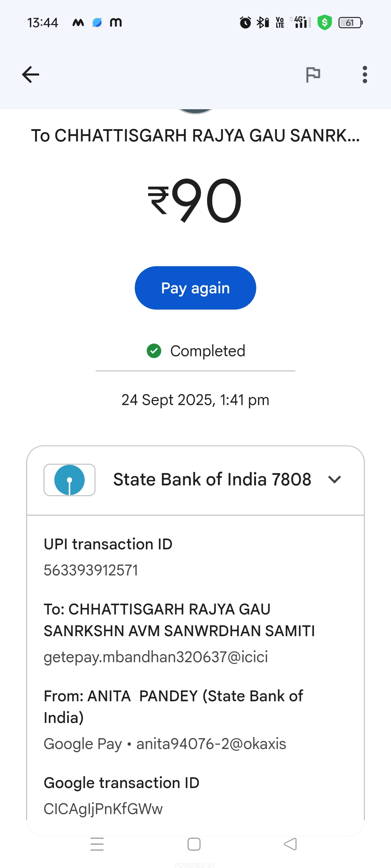Tap the flag report icon
391x868 pixels.
[x=313, y=75]
